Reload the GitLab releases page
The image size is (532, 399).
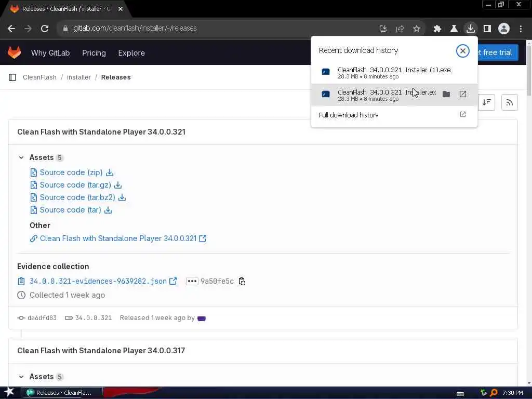45,29
